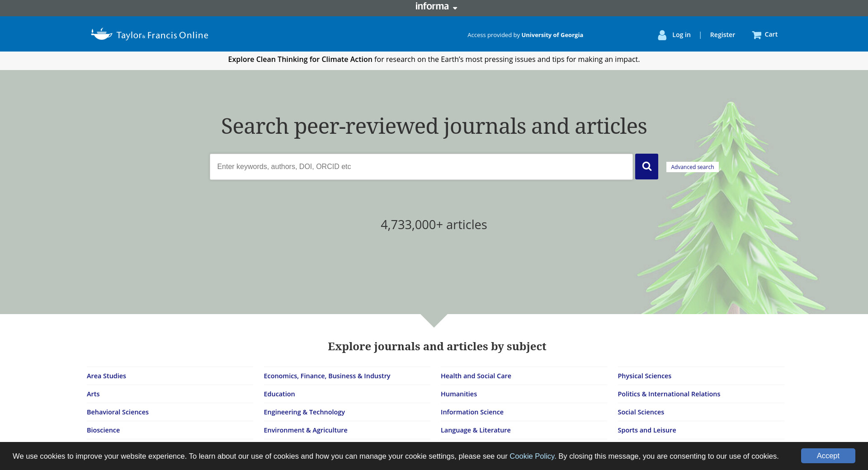Screen dimensions: 868x470
Task: Click the Log in link
Action: 681,35
